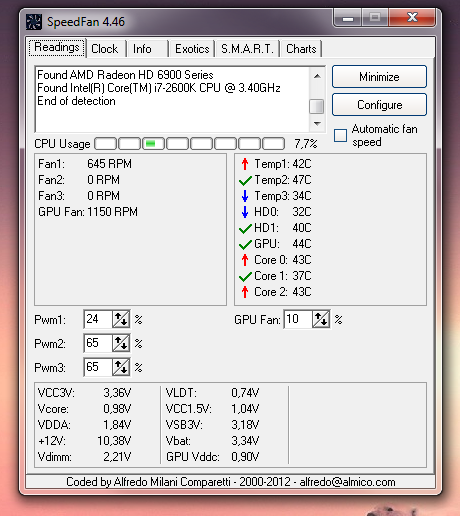Image resolution: width=460 pixels, height=516 pixels.
Task: Click the red up arrow beside Core 0
Action: click(x=245, y=260)
